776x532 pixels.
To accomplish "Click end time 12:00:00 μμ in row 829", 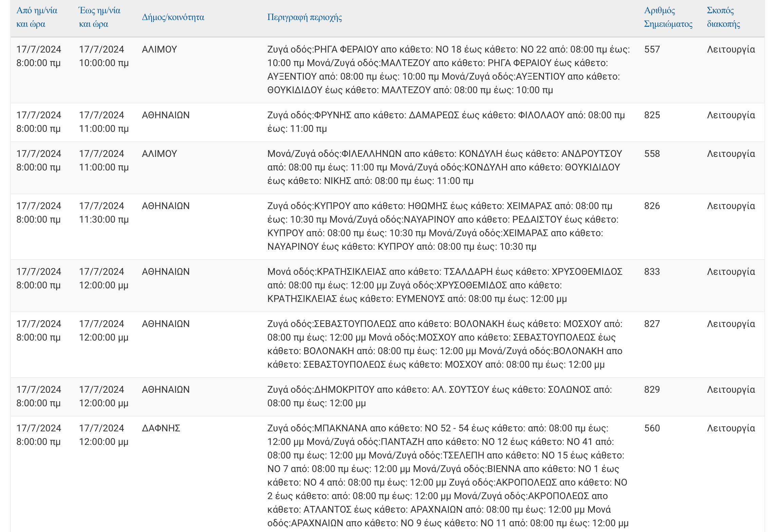I will click(x=104, y=403).
